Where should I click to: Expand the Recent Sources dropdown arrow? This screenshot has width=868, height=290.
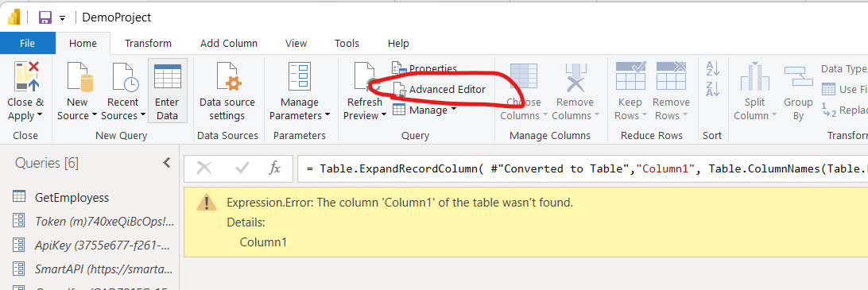(143, 116)
